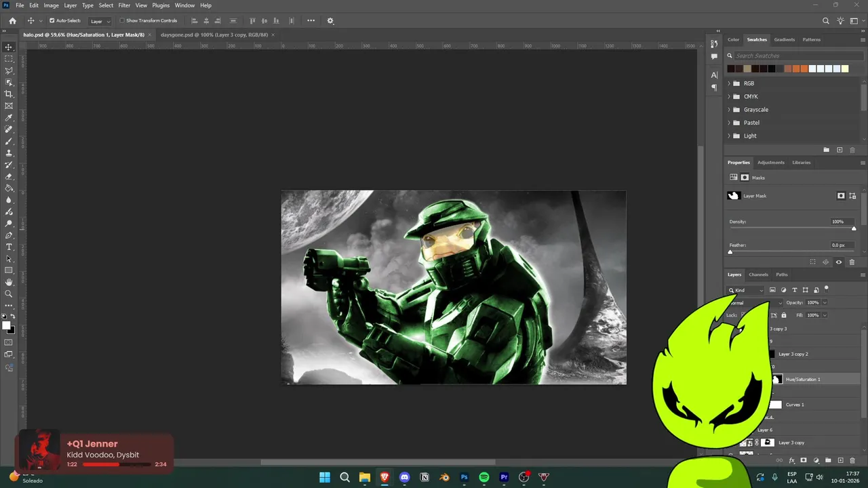
Task: Expand the CMYK swatch group
Action: (729, 96)
